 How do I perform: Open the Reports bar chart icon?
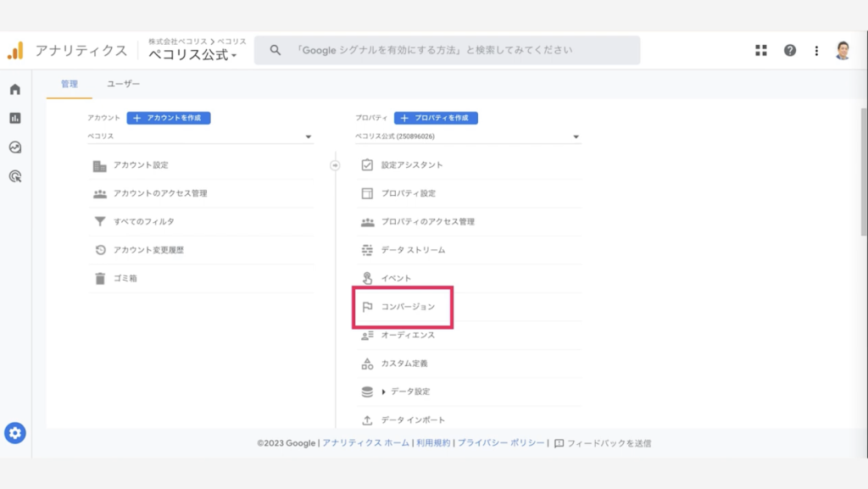(15, 118)
